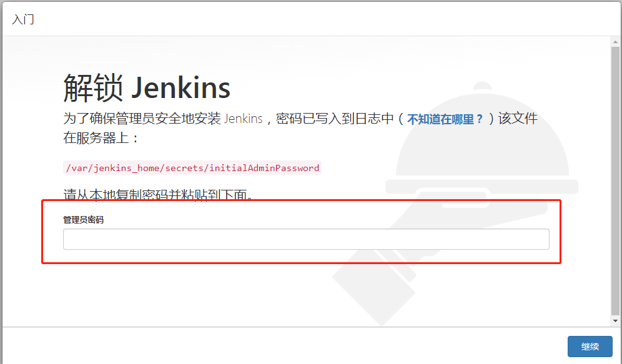
Task: Click the 管理员密码 password input box
Action: 306,239
